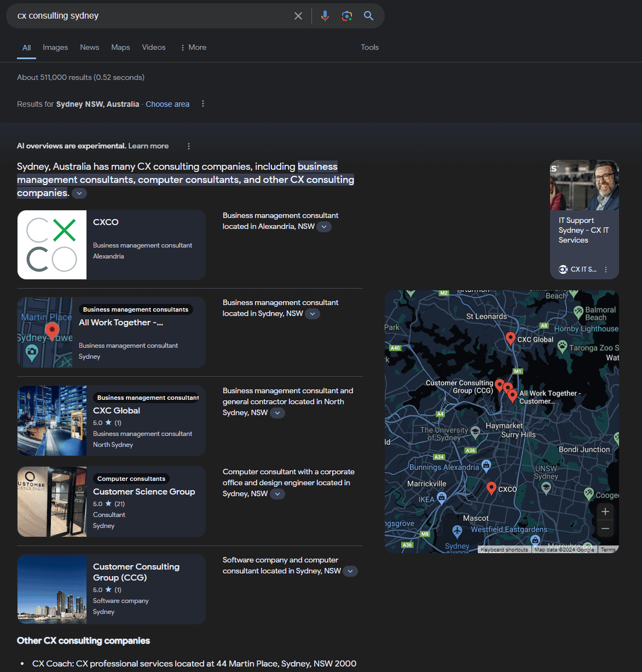Open AI overview three-dot menu
The width and height of the screenshot is (642, 672).
tap(189, 146)
